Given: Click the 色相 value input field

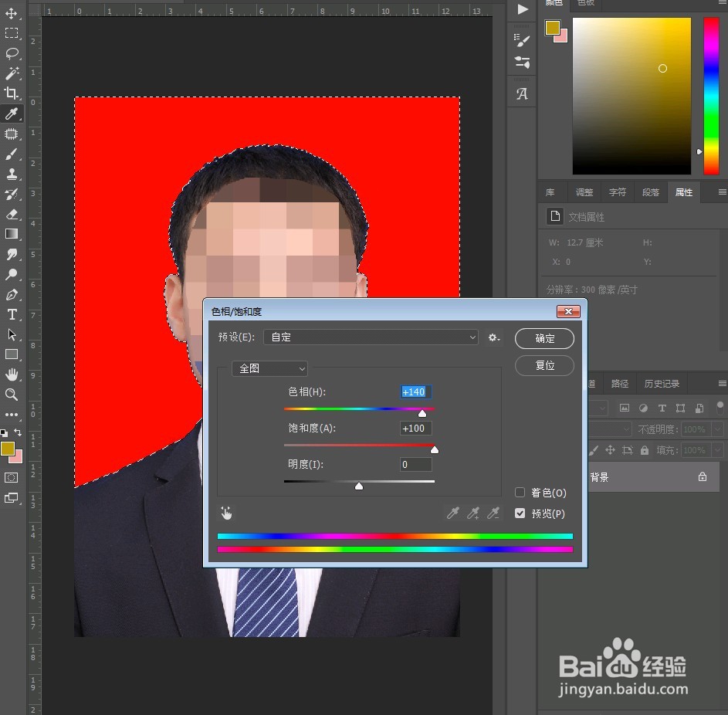Looking at the screenshot, I should point(415,391).
